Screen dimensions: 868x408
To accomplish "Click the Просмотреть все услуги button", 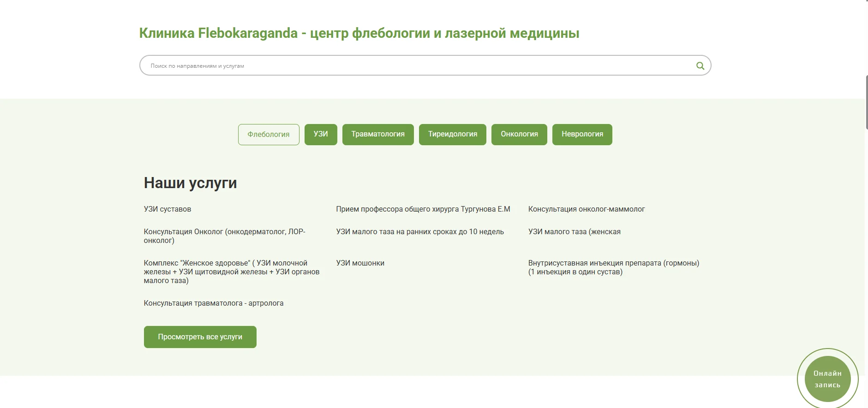I will pyautogui.click(x=200, y=337).
